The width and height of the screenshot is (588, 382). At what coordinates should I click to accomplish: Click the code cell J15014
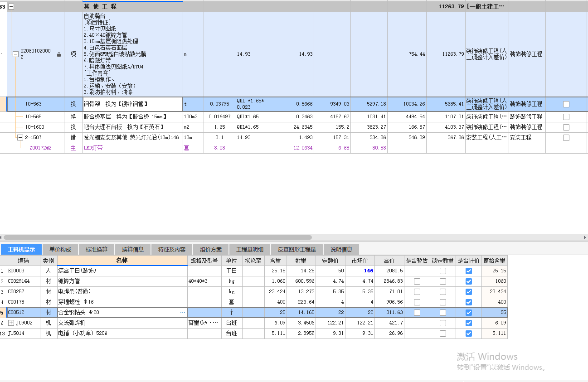tap(24, 334)
